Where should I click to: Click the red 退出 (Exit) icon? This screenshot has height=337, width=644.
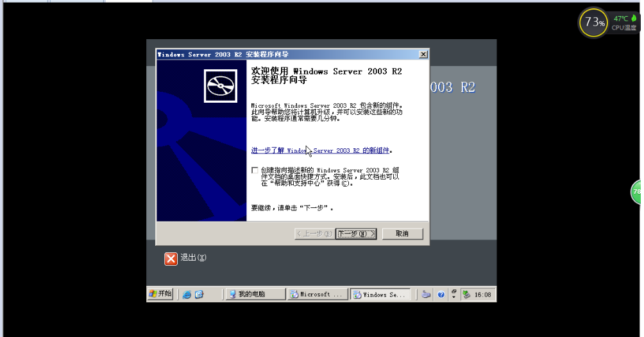171,259
